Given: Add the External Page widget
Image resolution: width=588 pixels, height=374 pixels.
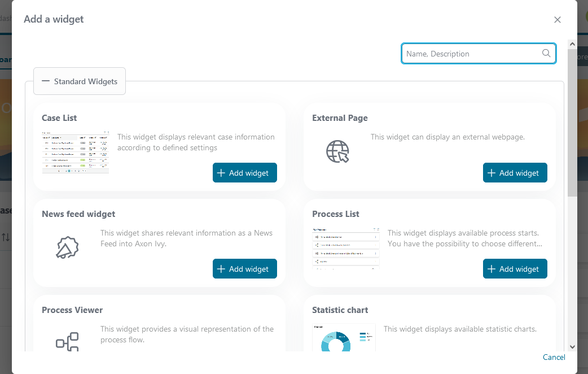Looking at the screenshot, I should pos(515,173).
